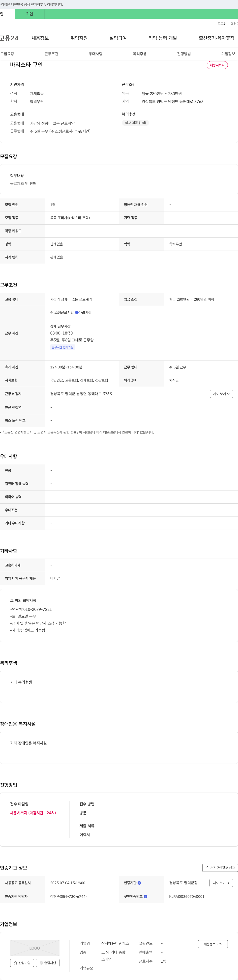Click the help icon next to 인증기관
Screen dimensions: 238x980
click(139, 883)
